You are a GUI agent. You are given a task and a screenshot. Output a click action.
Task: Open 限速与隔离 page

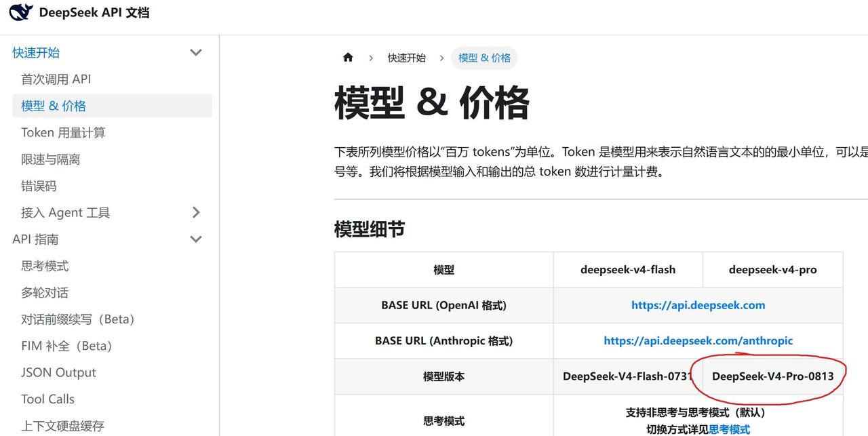point(50,159)
